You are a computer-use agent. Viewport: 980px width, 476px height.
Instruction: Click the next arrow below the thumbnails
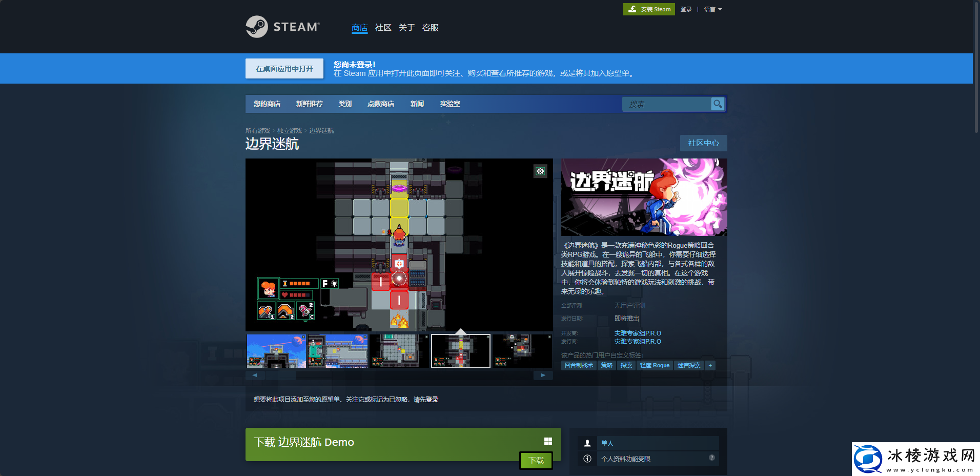543,375
